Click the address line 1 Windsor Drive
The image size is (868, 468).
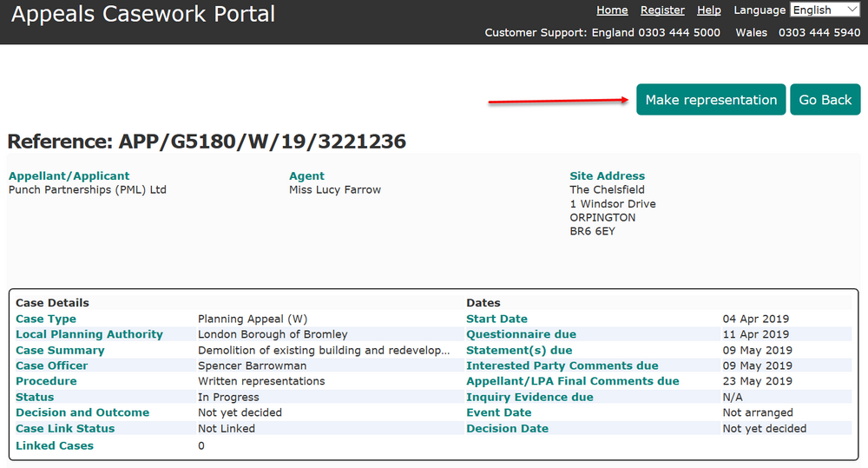pos(613,203)
